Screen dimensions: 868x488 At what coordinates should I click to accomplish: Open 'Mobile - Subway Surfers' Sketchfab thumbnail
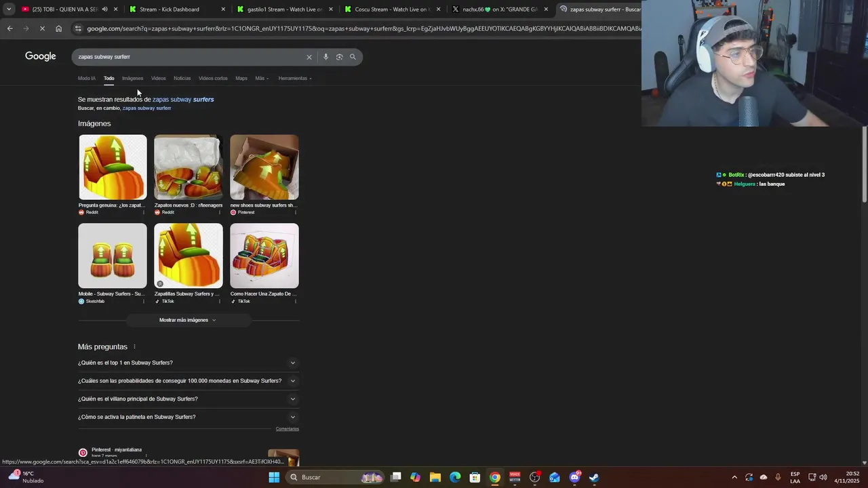[x=113, y=256]
